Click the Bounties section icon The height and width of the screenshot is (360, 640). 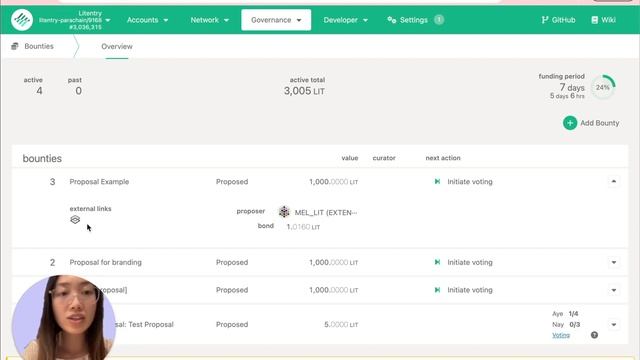point(15,46)
